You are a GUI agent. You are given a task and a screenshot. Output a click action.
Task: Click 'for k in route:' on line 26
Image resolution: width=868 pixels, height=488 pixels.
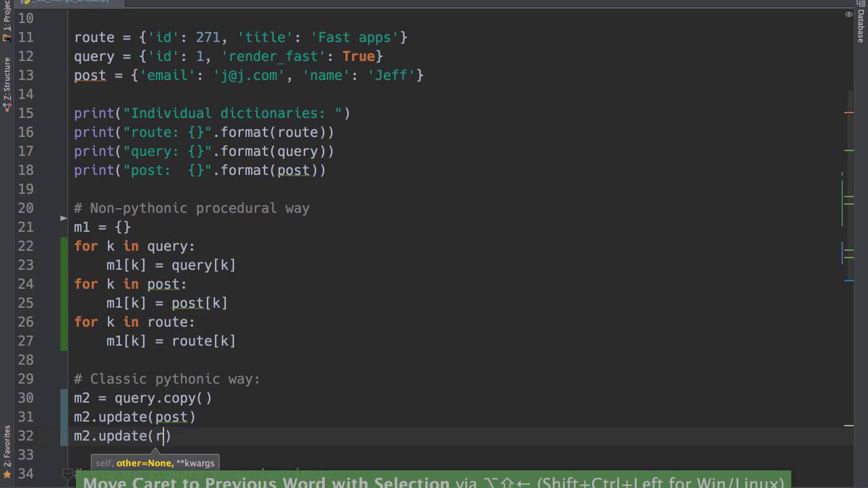135,322
